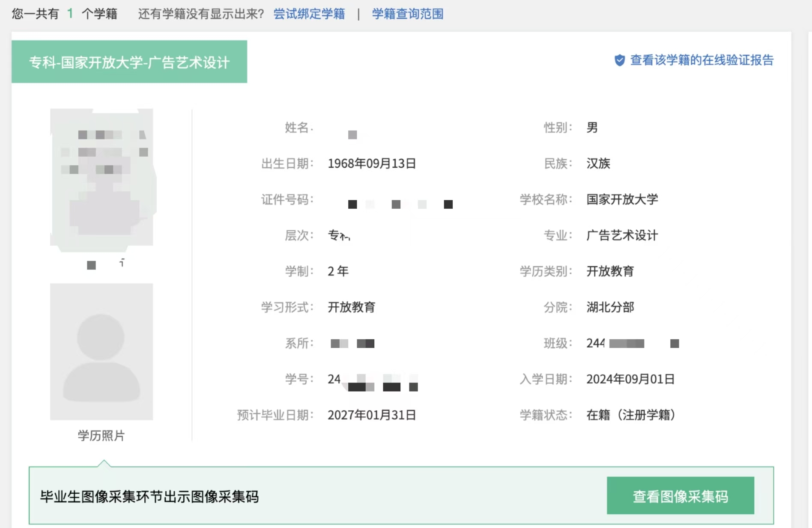
Task: Click the 学习形式 value 开放教育
Action: click(x=352, y=307)
